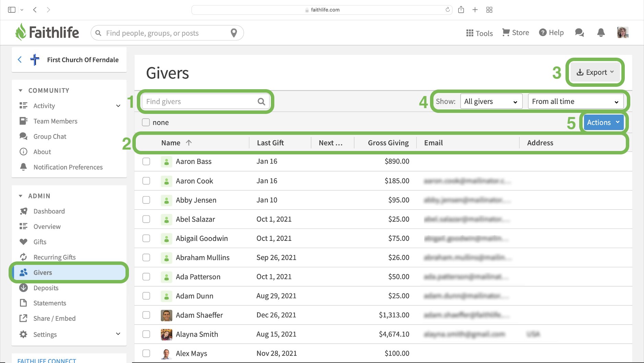The image size is (644, 363).
Task: Expand the Activity submenu chevron
Action: (x=118, y=106)
